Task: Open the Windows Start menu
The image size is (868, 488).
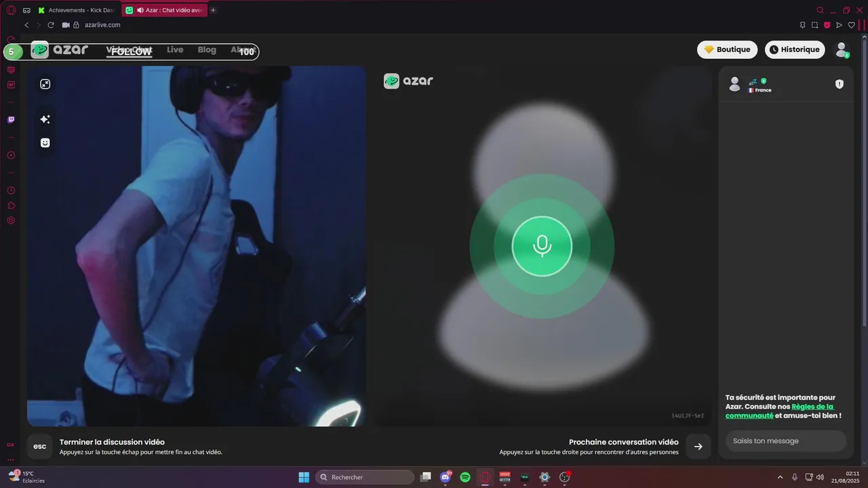Action: click(x=304, y=477)
